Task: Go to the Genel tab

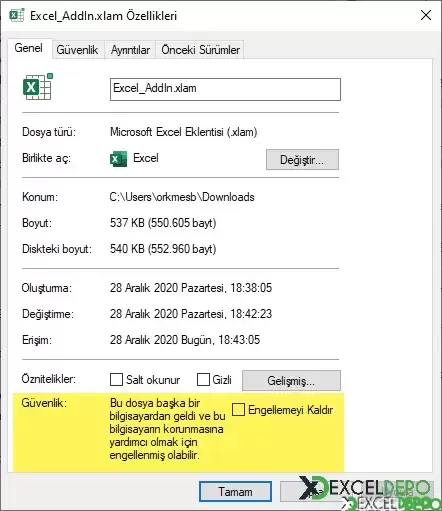Action: pos(29,48)
